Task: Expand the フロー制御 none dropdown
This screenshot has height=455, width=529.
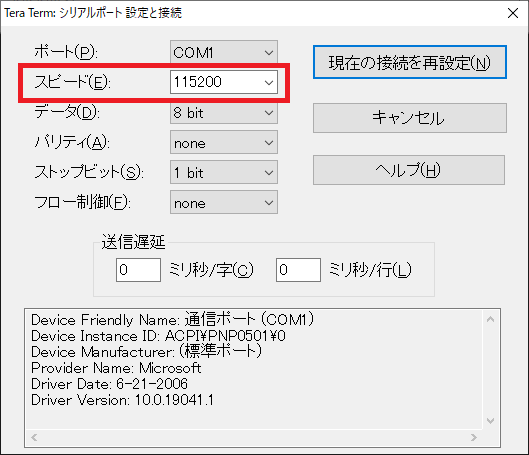Action: click(224, 202)
